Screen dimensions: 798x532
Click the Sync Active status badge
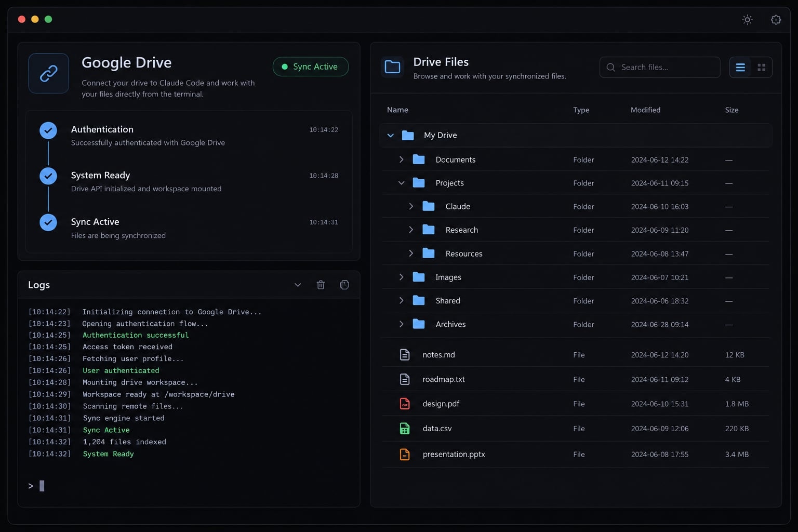[311, 66]
